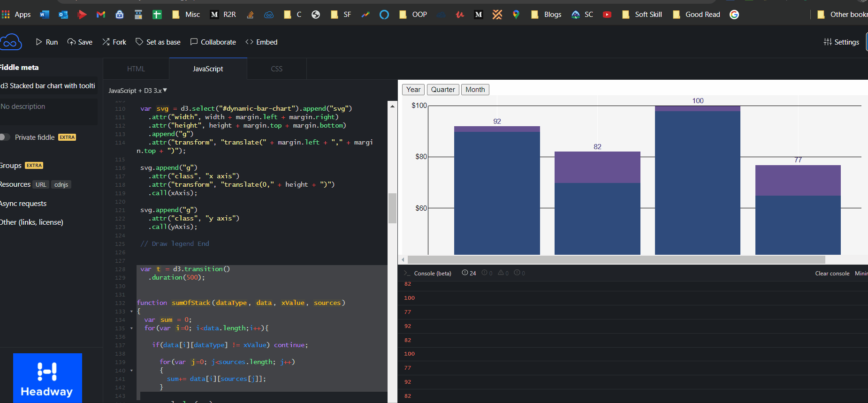
Task: Toggle the Private fiddle switch
Action: point(5,137)
